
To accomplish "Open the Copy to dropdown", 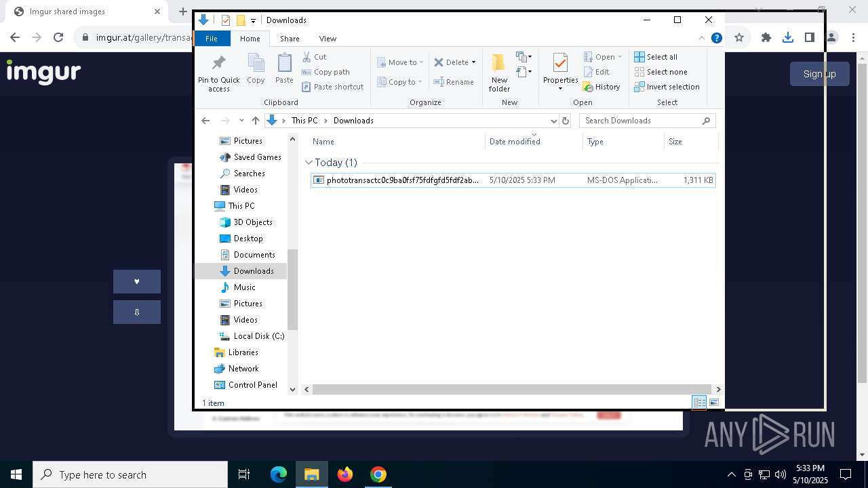I will [x=399, y=82].
